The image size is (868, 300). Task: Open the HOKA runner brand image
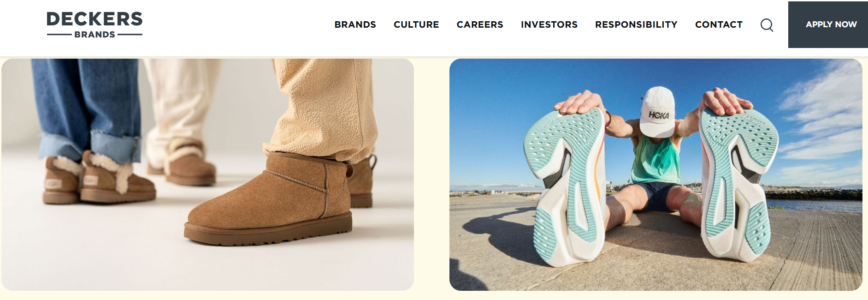(655, 174)
